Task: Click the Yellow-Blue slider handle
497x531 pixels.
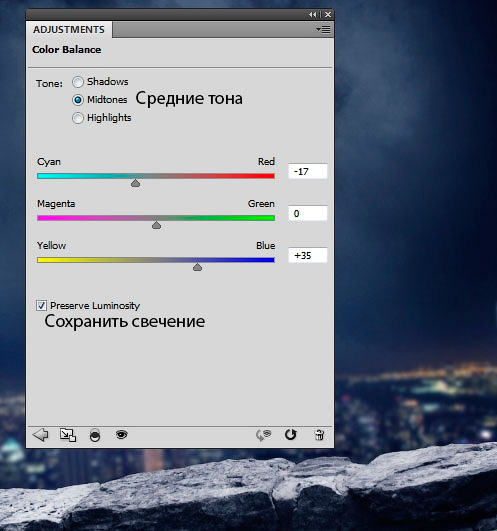Action: tap(197, 267)
